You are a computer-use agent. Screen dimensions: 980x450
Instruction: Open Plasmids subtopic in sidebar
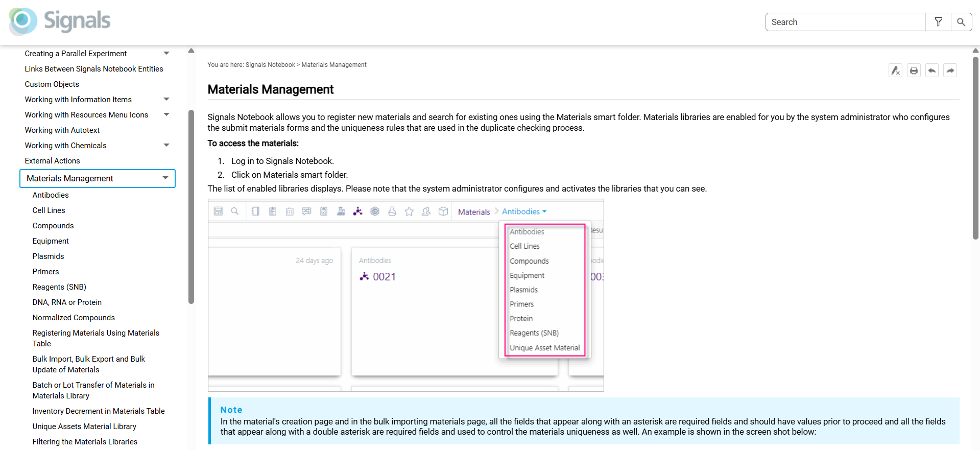(x=49, y=256)
